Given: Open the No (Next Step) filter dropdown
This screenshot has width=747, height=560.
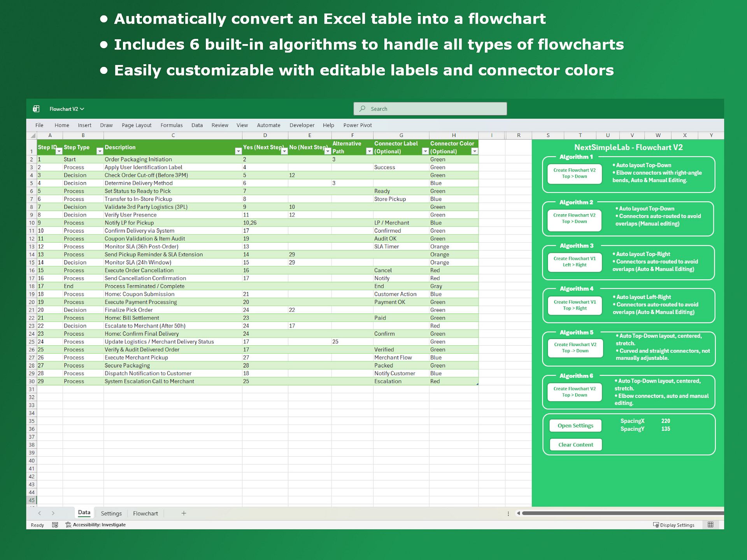Looking at the screenshot, I should point(328,151).
